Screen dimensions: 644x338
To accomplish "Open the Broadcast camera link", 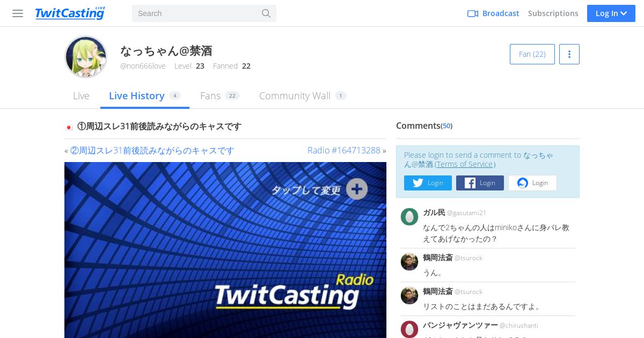I will point(493,13).
